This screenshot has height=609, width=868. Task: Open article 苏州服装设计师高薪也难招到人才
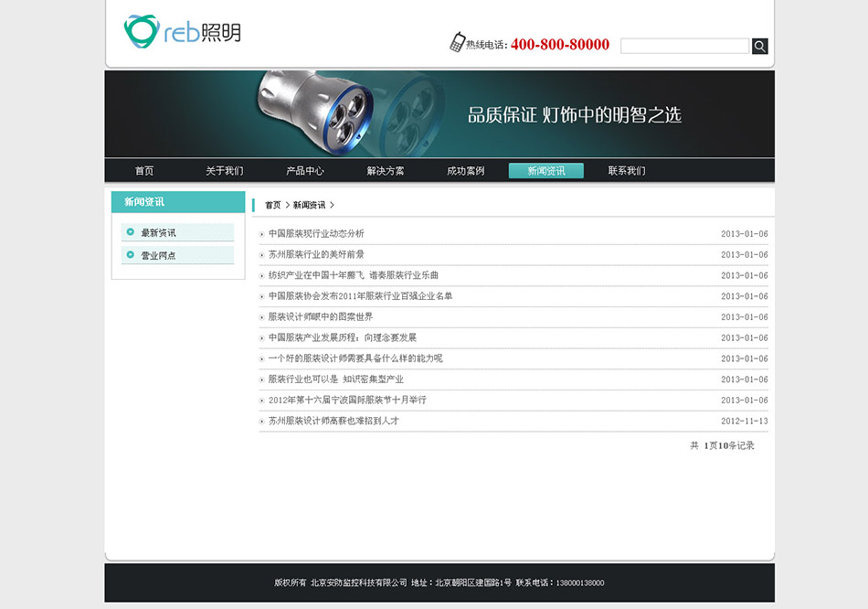333,421
